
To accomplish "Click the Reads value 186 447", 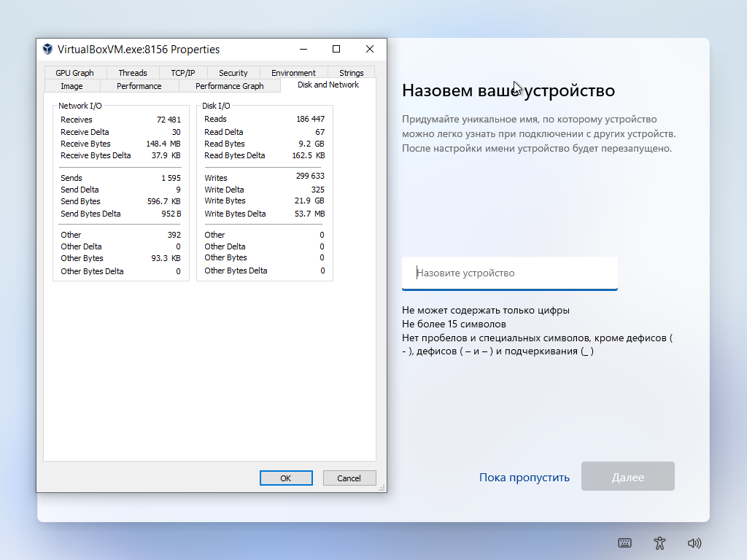I will pyautogui.click(x=311, y=119).
